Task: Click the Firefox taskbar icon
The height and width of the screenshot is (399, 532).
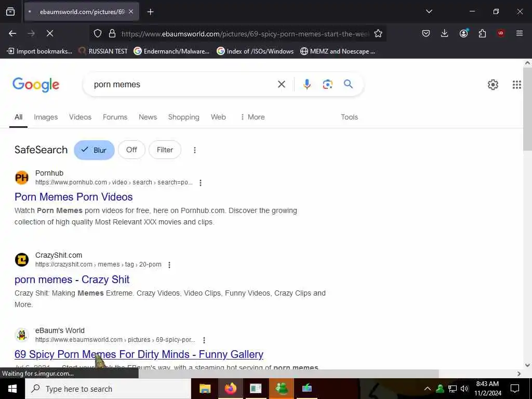Action: [230, 389]
